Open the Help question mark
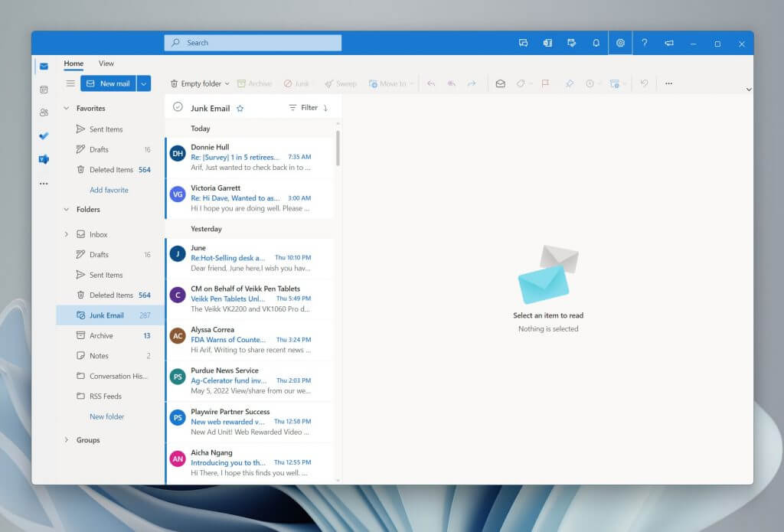This screenshot has width=784, height=532. coord(645,43)
